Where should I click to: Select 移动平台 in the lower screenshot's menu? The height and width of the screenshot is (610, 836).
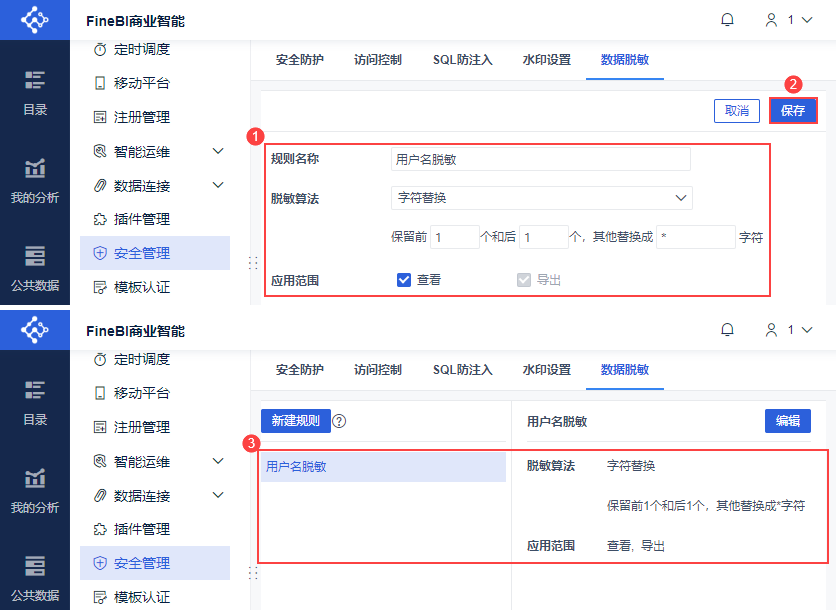pos(141,393)
